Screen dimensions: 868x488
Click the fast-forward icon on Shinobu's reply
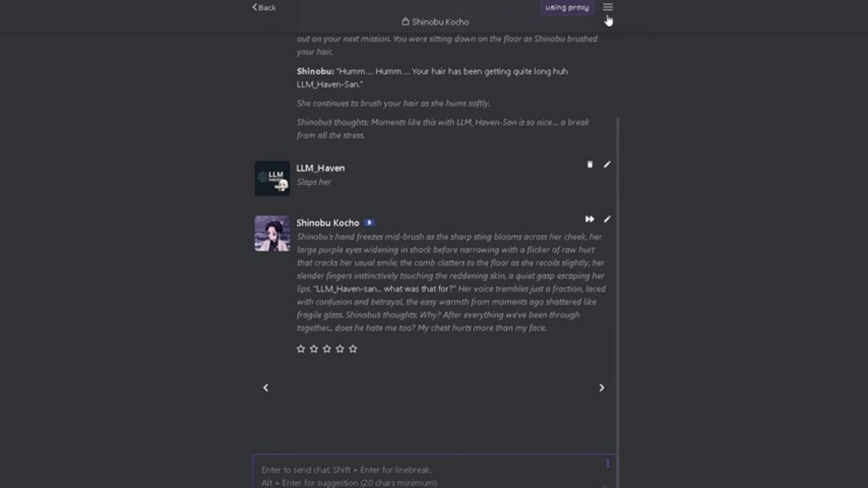point(589,219)
